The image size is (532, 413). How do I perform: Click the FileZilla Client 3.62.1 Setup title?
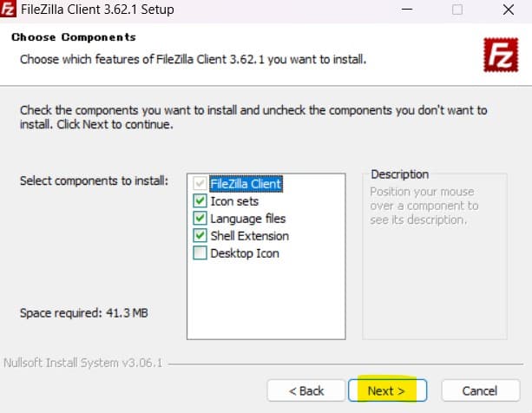(97, 10)
